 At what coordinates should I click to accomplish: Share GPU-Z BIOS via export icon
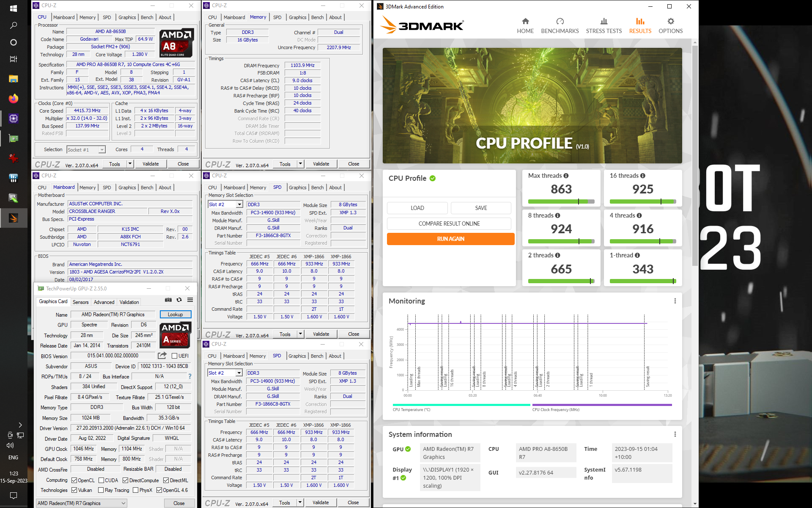click(x=162, y=356)
